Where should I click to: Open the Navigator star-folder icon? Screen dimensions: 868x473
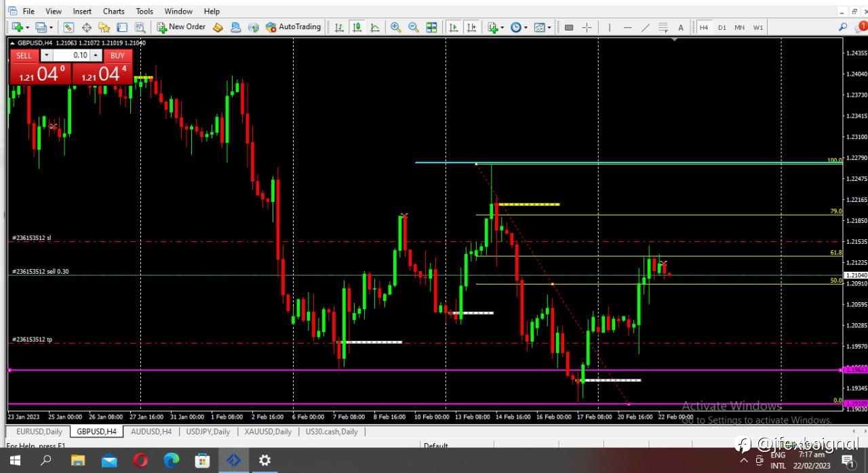[104, 27]
